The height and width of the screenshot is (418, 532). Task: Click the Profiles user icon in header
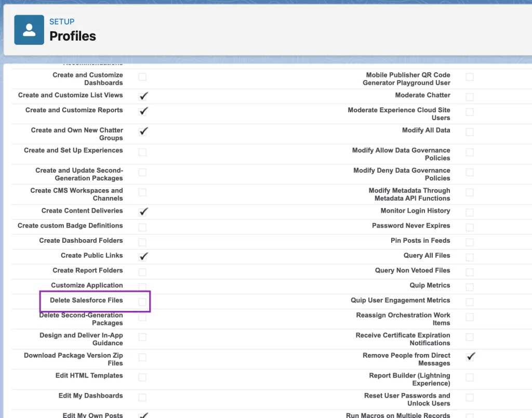click(29, 30)
